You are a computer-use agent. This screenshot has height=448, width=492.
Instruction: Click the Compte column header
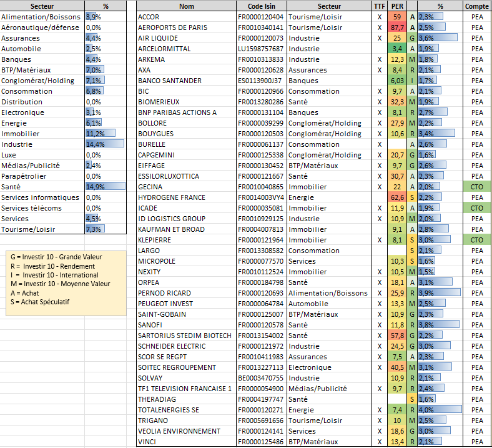(x=477, y=6)
